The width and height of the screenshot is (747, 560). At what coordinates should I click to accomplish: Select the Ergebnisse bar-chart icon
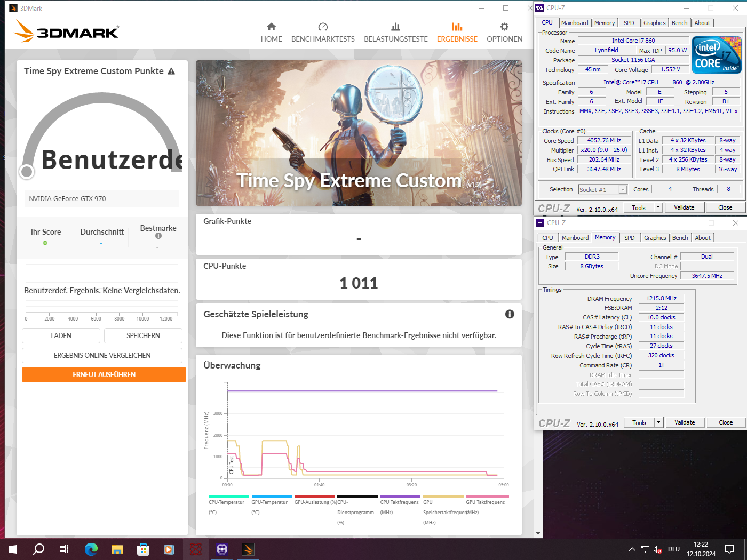coord(457,27)
